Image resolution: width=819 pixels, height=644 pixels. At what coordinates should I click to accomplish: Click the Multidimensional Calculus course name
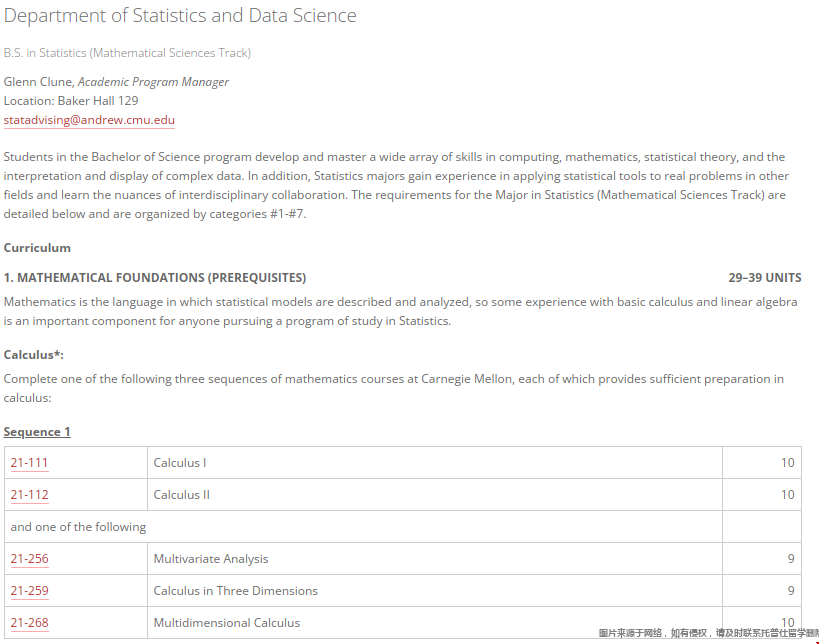226,623
